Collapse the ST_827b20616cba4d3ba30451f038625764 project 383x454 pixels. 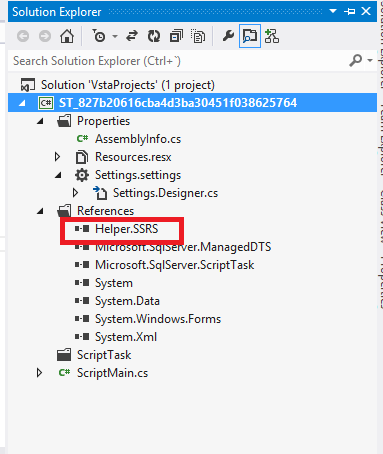[x=22, y=103]
